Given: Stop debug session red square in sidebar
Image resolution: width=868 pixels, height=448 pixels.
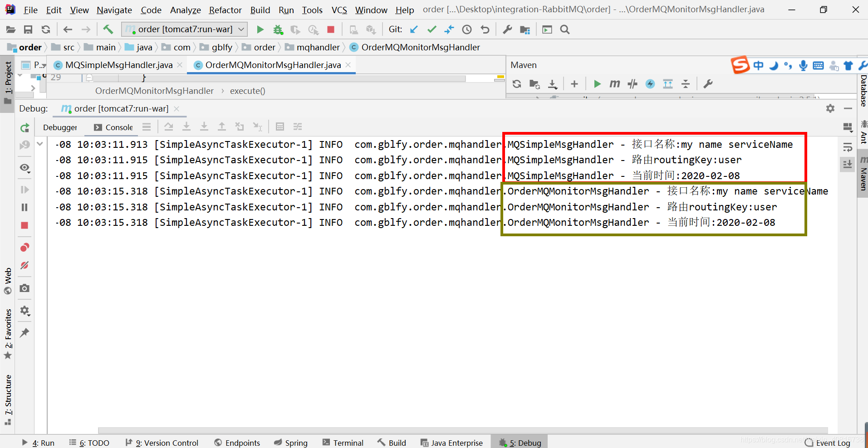Looking at the screenshot, I should (x=25, y=225).
